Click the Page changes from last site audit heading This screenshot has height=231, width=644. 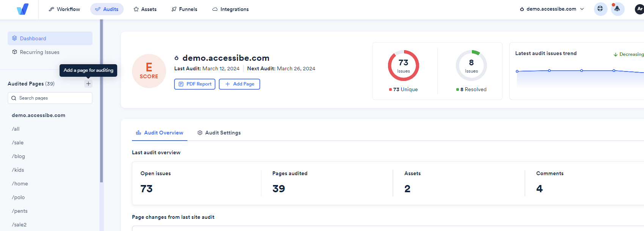coord(173,217)
